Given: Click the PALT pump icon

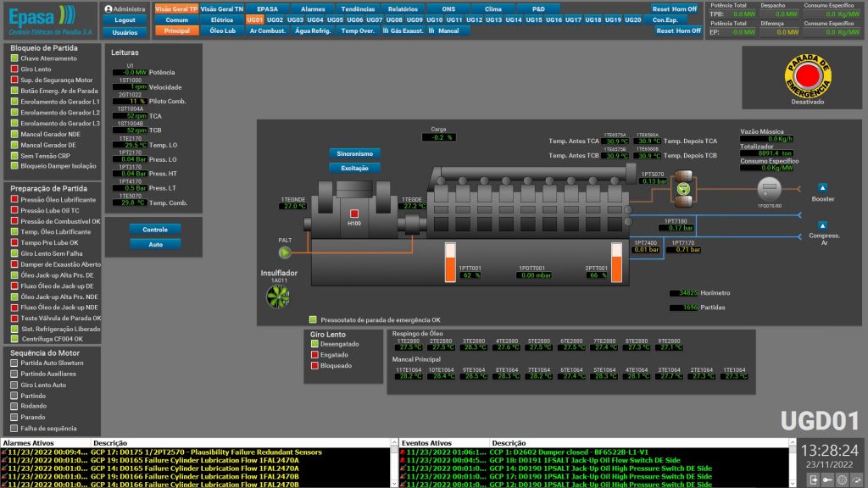Looking at the screenshot, I should (285, 252).
